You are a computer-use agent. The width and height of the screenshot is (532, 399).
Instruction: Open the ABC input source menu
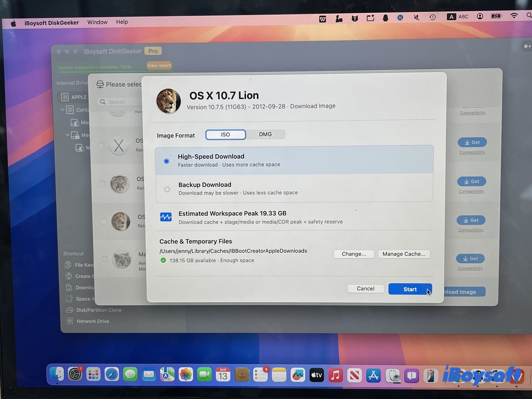(458, 16)
